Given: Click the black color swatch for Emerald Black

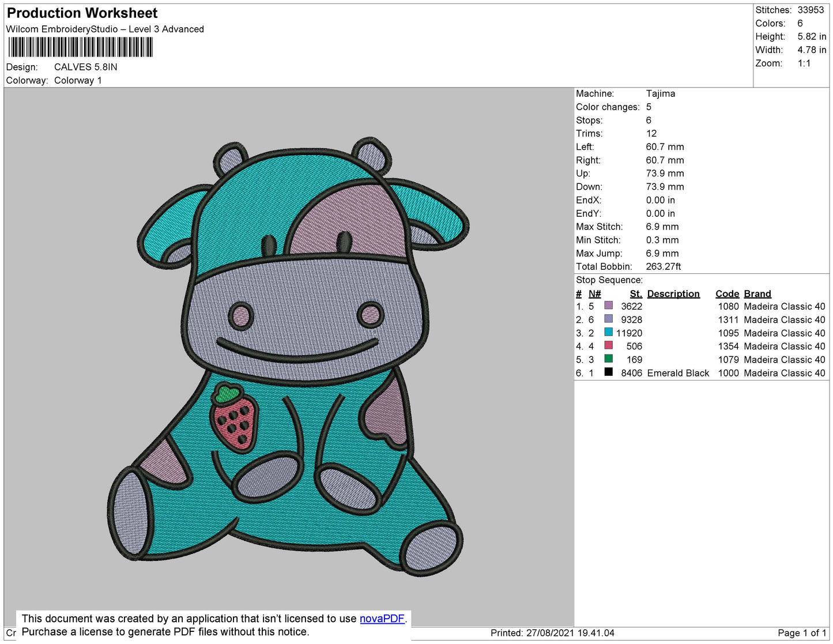Looking at the screenshot, I should click(x=608, y=372).
